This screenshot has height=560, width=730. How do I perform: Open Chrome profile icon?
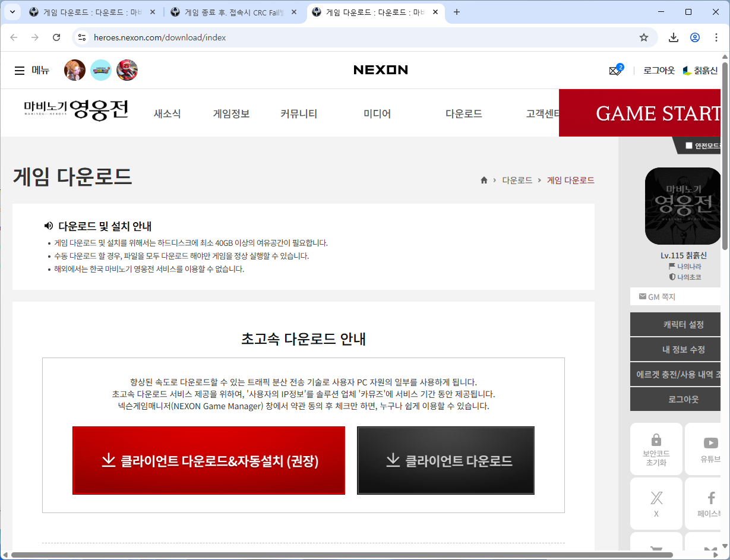[x=695, y=37]
